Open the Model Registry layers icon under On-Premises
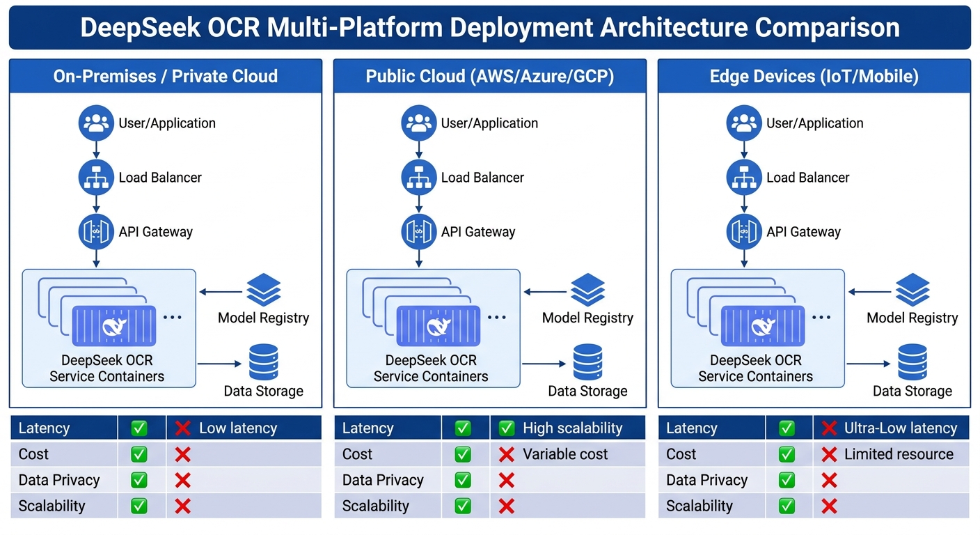Image resolution: width=980 pixels, height=535 pixels. (x=264, y=290)
